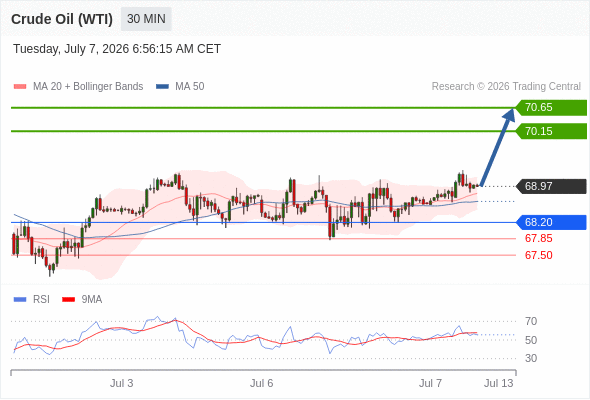Viewport: 590px width, 400px height.
Task: Select the 70.65 green resistance price tag
Action: click(x=551, y=108)
